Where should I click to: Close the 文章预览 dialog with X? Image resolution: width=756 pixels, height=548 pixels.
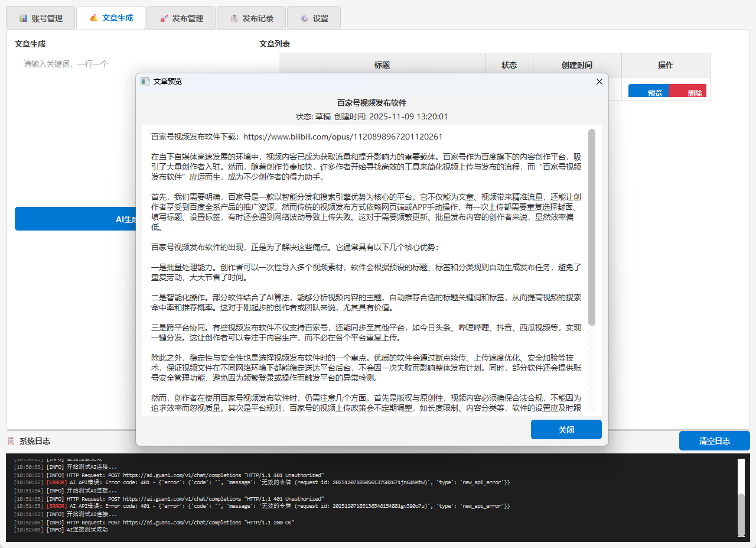coord(599,82)
